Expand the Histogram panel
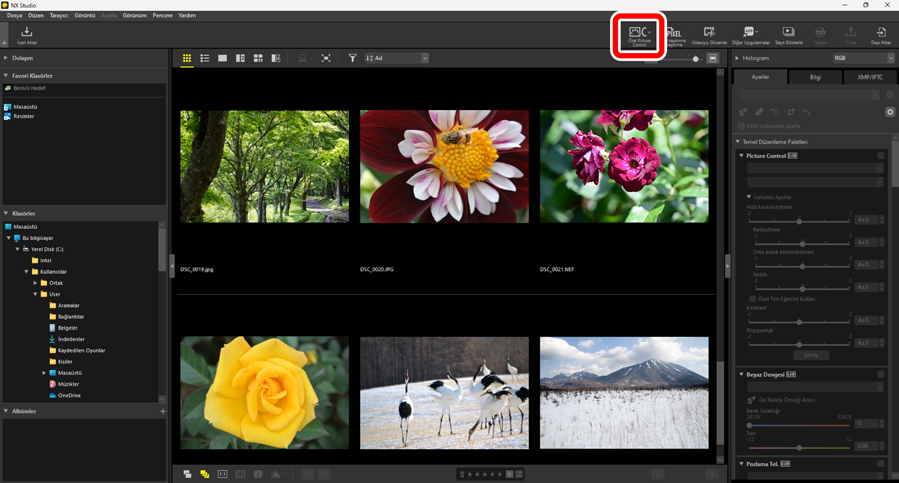This screenshot has height=483, width=899. (738, 58)
